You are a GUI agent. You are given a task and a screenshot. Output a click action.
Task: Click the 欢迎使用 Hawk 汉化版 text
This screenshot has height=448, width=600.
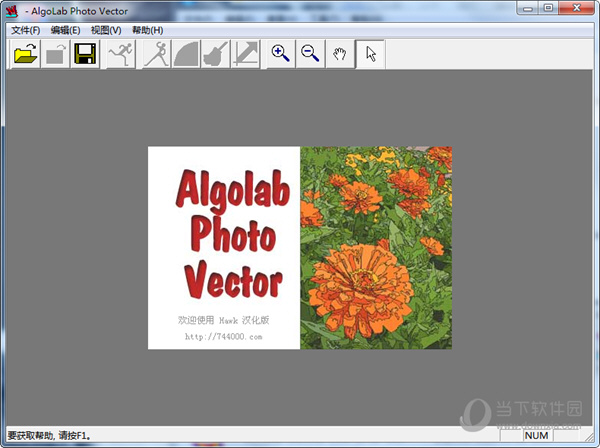tap(223, 320)
